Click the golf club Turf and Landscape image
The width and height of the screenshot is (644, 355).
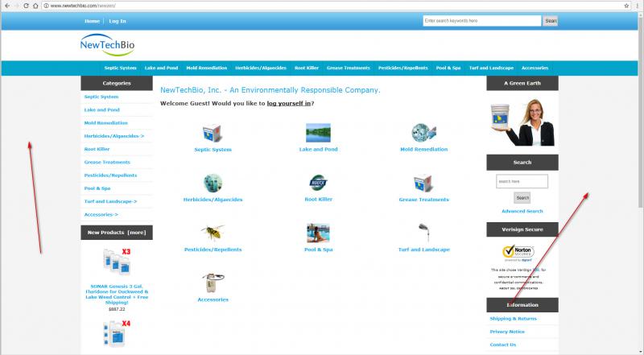click(x=424, y=232)
